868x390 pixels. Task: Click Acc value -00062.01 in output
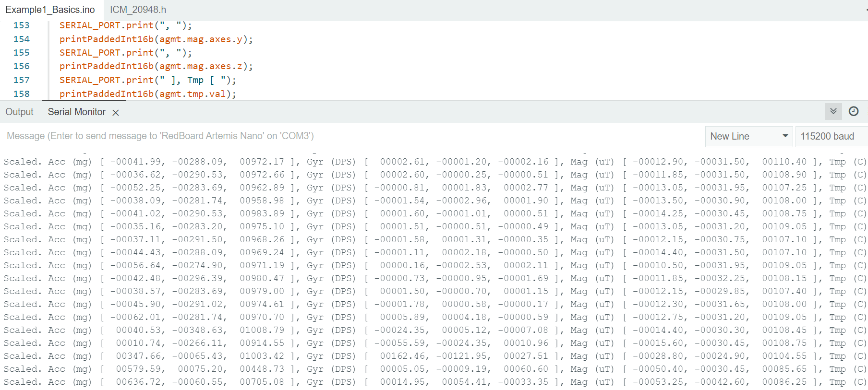click(x=135, y=318)
